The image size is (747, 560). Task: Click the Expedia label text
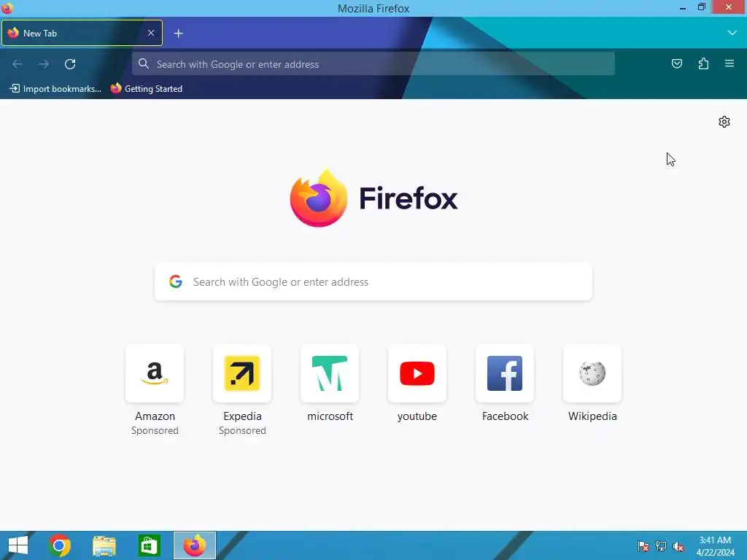pos(242,416)
